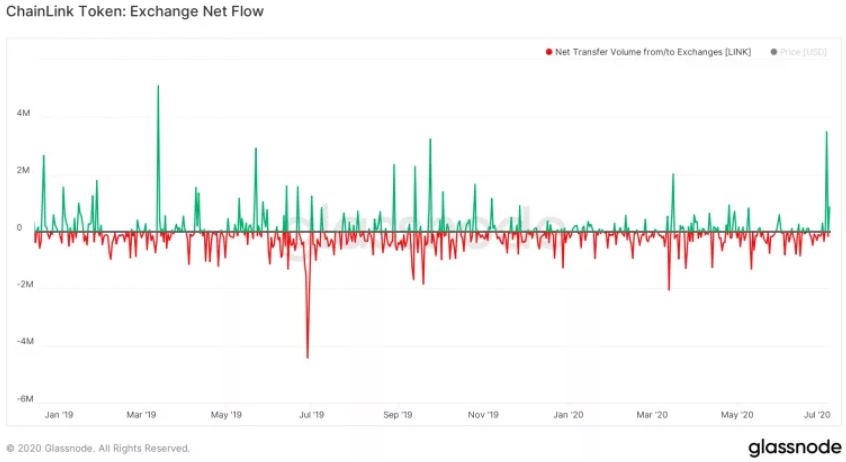Viewport: 846px width, 462px height.
Task: Click the Sep '19 x-axis label
Action: click(x=398, y=415)
